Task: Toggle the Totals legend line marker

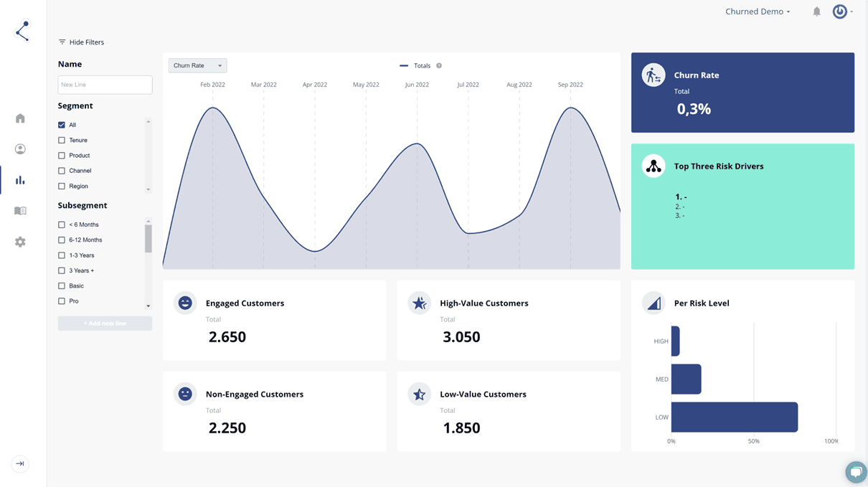Action: (404, 65)
